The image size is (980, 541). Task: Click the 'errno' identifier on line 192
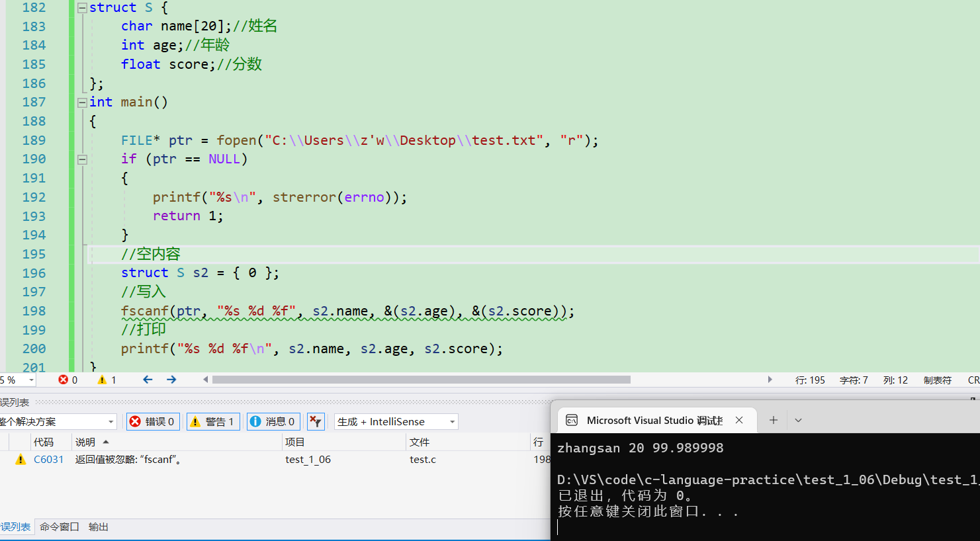[x=364, y=198]
